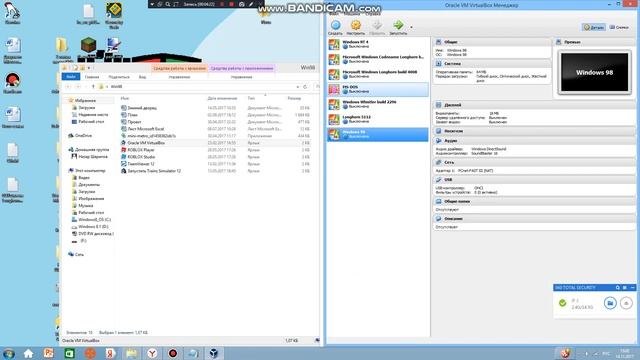Collapse the Описание (Description) section header

[x=534, y=219]
